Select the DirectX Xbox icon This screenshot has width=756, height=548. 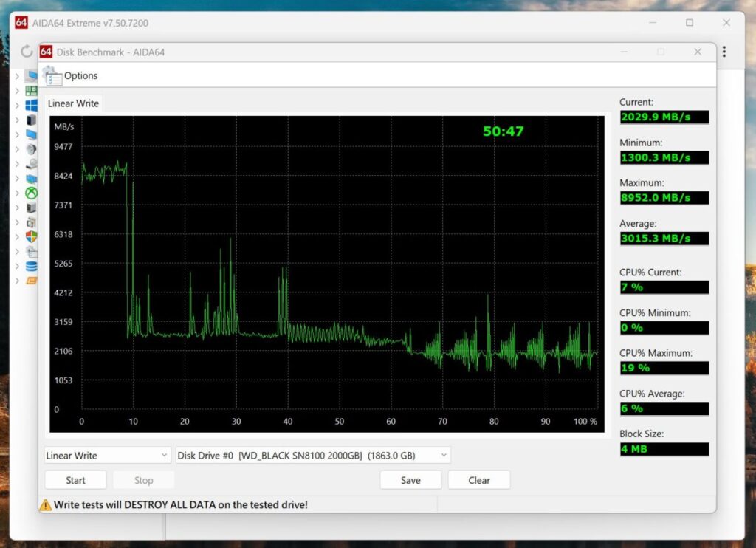click(31, 193)
